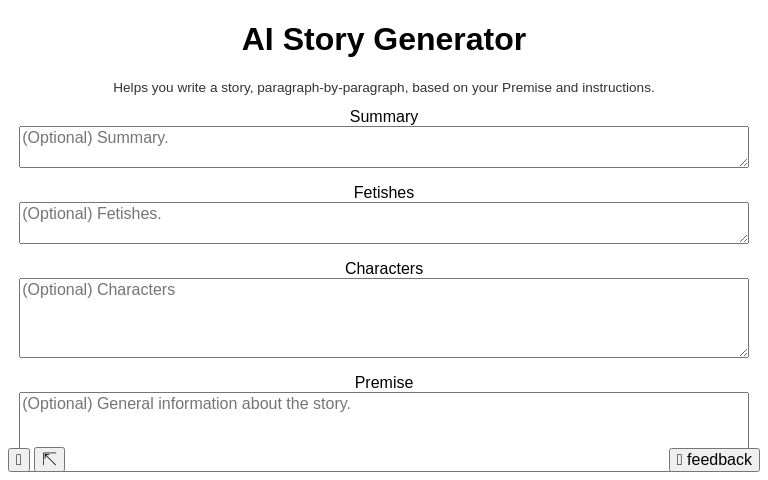This screenshot has width=768, height=480.
Task: Grab the Summary box resize handle
Action: [x=743, y=162]
